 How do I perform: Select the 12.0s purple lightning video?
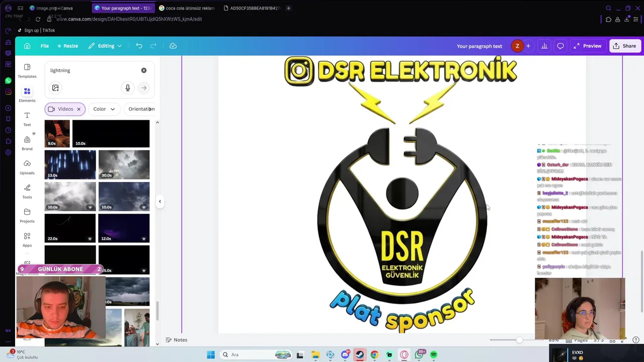pos(124,228)
